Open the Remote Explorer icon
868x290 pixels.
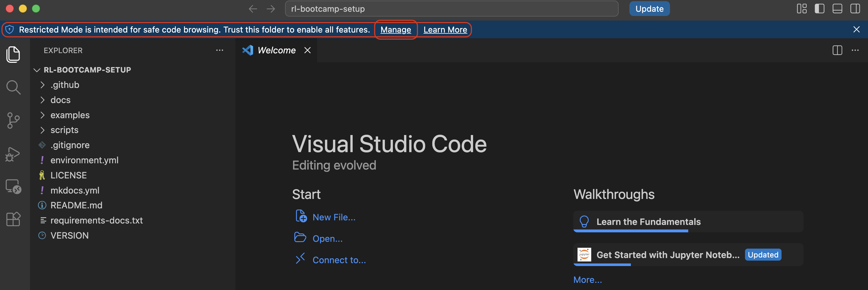click(x=13, y=186)
